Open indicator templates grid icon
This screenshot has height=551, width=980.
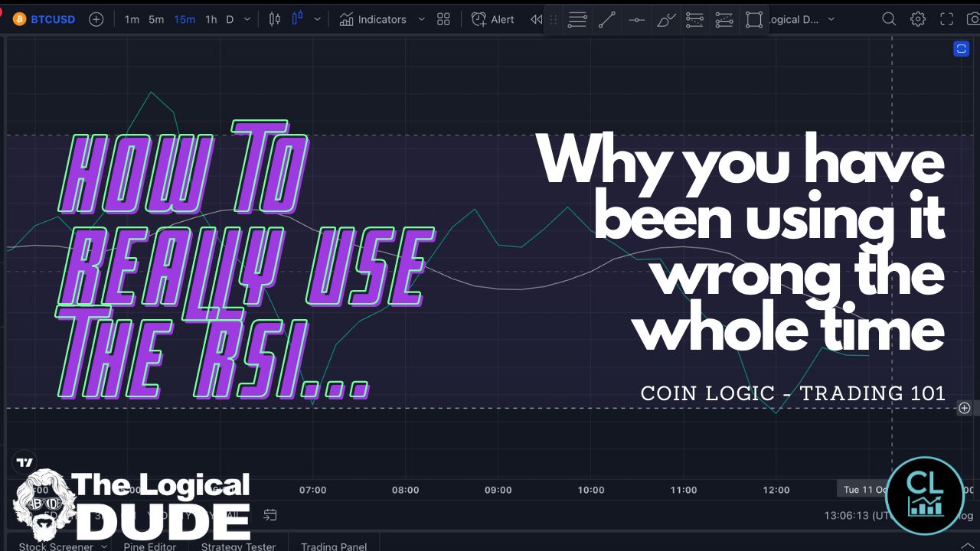tap(443, 19)
